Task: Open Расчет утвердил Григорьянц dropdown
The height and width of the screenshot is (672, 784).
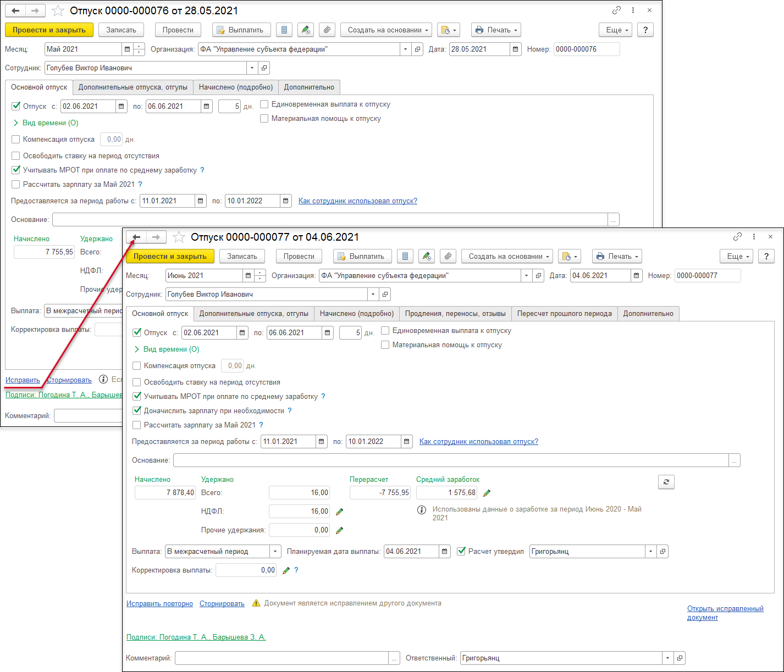Action: coord(651,551)
